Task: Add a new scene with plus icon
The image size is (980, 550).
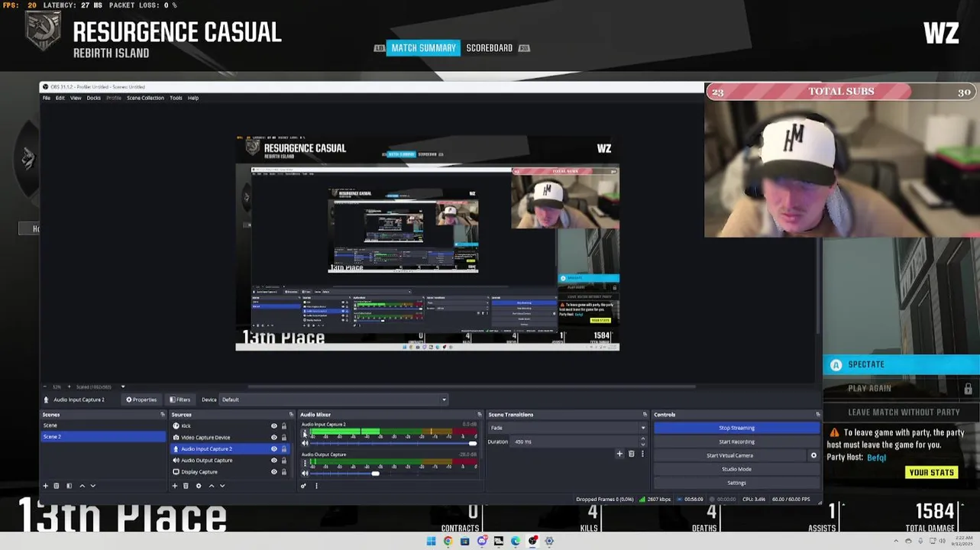Action: point(45,486)
